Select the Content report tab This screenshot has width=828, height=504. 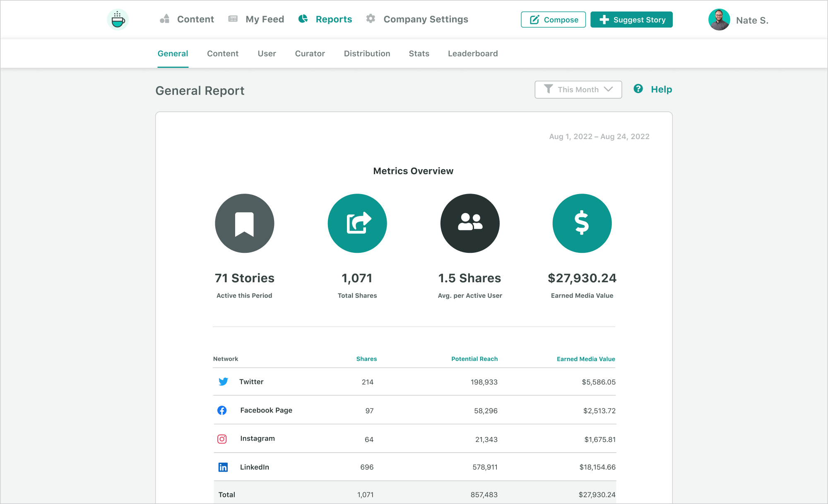coord(222,53)
